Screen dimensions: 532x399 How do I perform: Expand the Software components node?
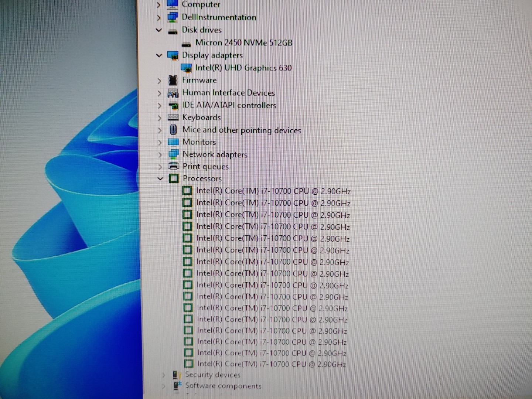pos(164,386)
